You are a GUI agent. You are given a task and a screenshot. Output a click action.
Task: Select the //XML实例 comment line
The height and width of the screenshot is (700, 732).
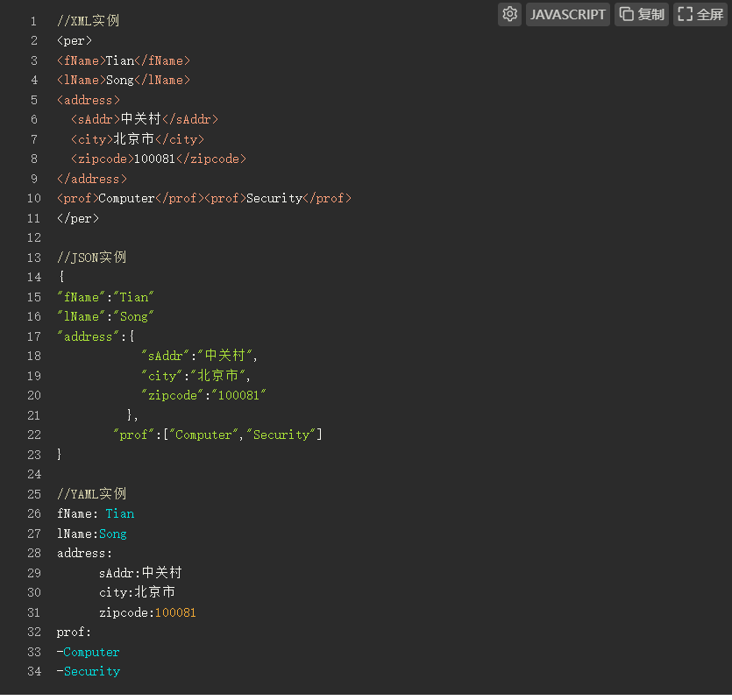click(89, 21)
